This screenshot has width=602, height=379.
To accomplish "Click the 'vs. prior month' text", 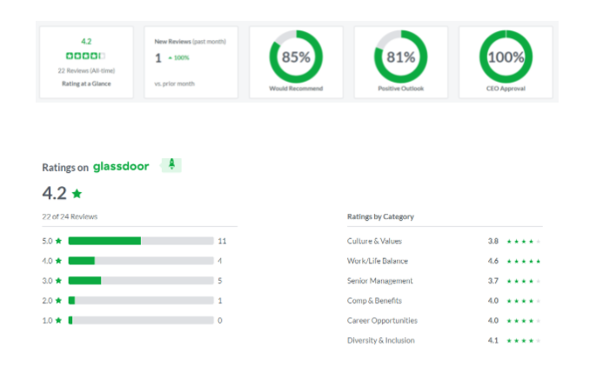I will click(175, 84).
